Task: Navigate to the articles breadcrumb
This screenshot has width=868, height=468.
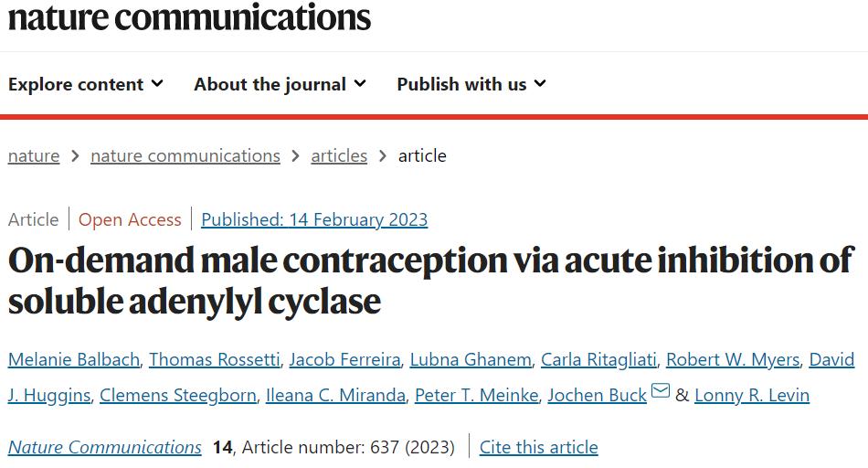Action: (x=339, y=155)
